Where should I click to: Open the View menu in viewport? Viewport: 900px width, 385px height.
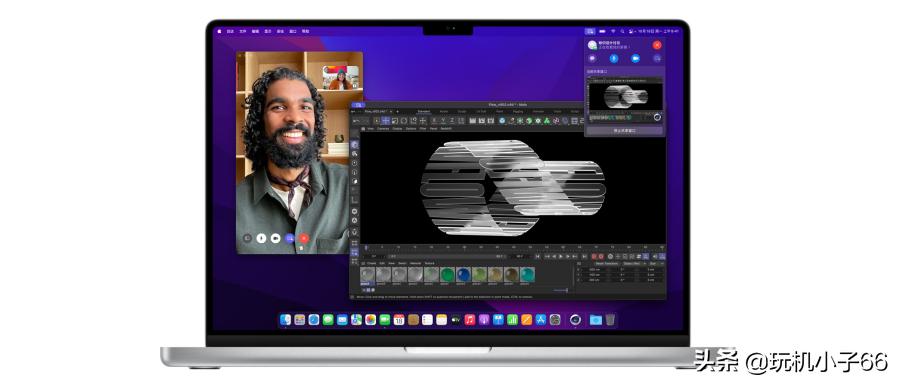click(x=370, y=129)
